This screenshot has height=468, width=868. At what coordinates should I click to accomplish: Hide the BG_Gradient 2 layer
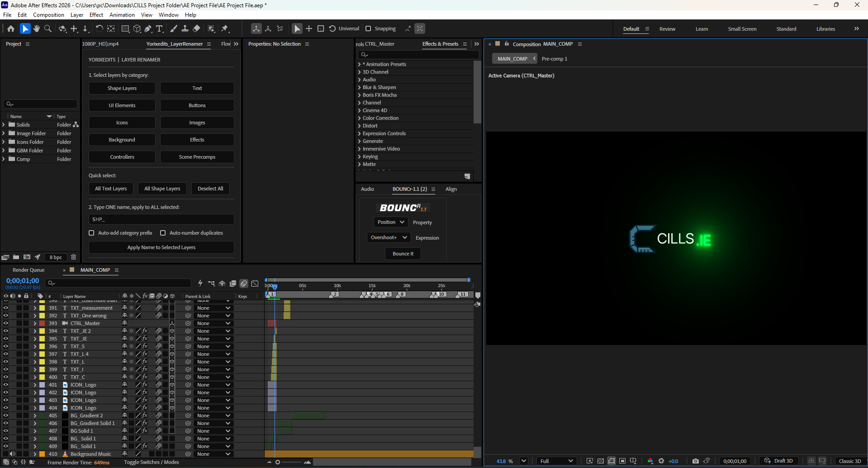(x=6, y=416)
